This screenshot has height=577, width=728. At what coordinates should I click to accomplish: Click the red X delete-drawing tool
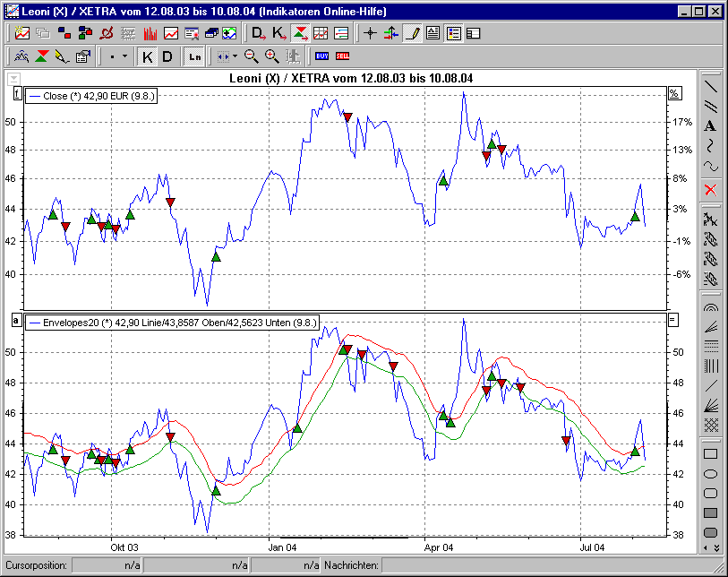click(x=709, y=189)
